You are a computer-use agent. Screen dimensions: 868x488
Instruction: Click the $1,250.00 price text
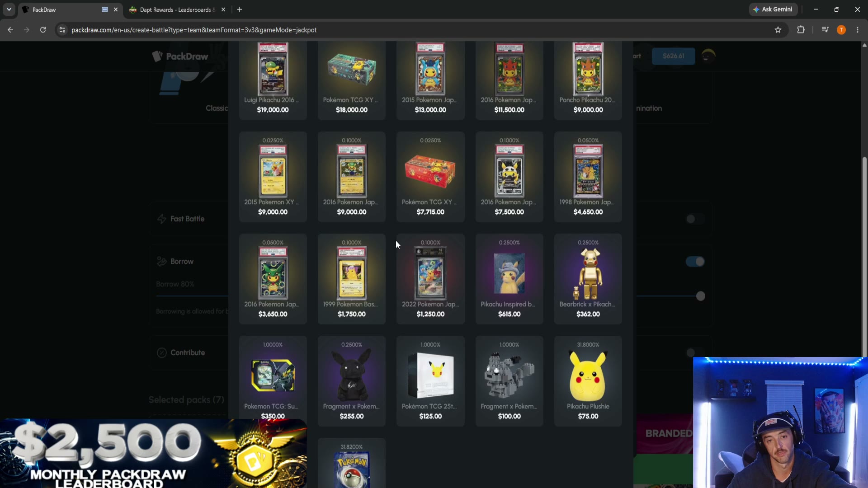[430, 314]
